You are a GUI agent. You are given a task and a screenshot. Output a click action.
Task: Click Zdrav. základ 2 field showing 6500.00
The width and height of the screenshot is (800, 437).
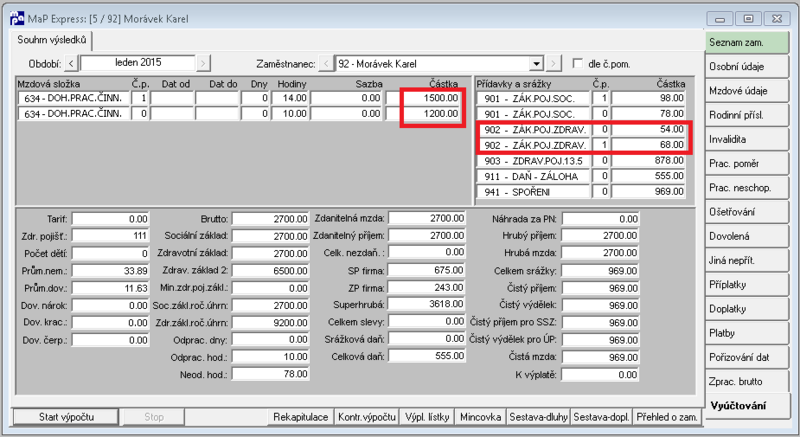click(270, 271)
